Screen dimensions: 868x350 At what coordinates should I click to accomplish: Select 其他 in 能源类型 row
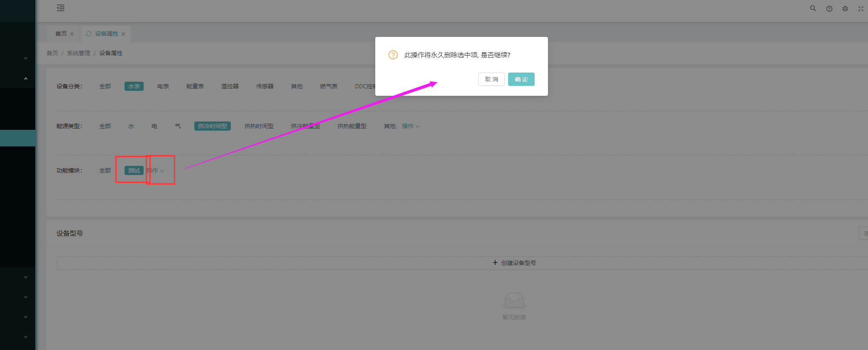pos(390,126)
